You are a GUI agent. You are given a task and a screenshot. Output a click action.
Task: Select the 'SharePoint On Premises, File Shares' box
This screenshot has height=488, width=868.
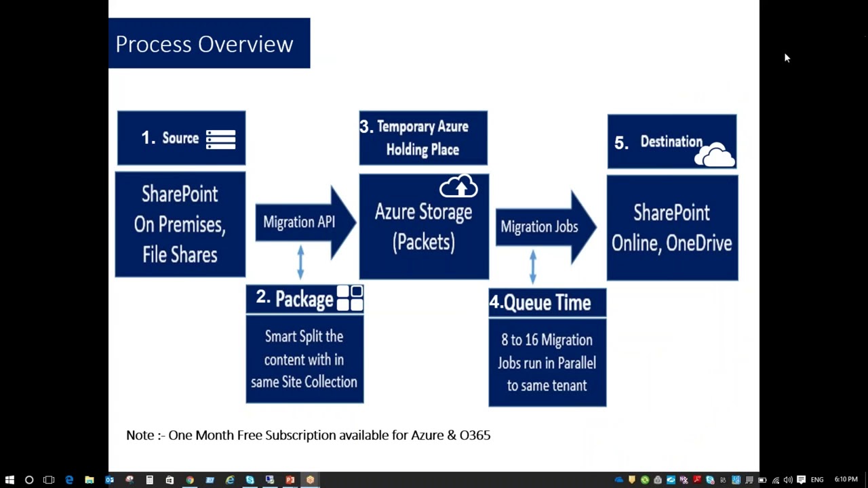(180, 224)
